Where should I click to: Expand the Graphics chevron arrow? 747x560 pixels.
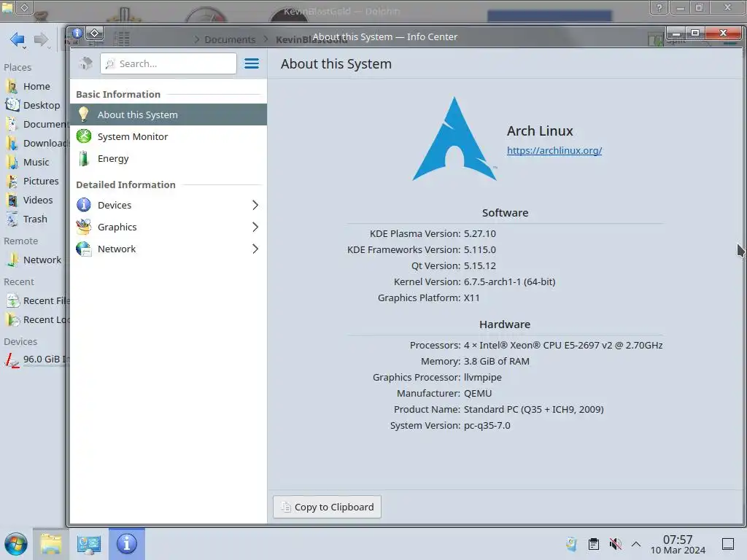(255, 227)
